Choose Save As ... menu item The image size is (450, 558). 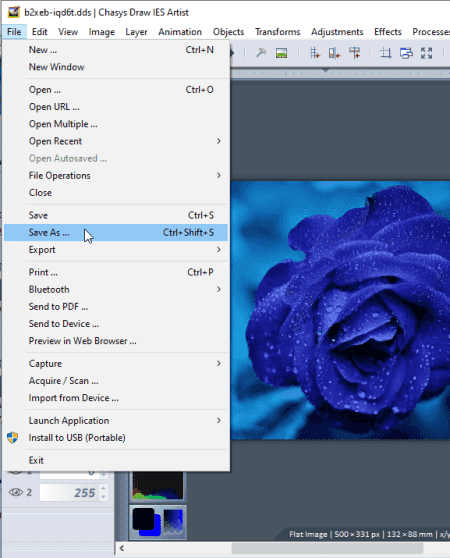coord(116,232)
